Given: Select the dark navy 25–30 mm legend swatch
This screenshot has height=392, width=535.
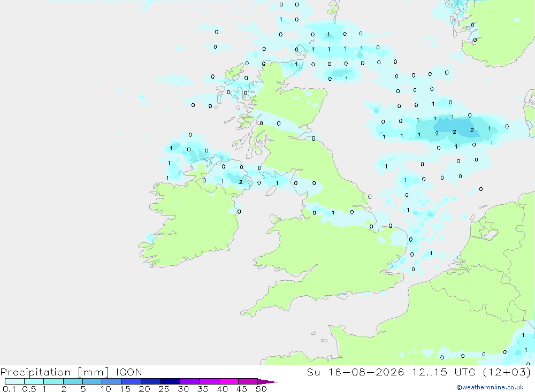Looking at the screenshot, I should [x=170, y=381].
